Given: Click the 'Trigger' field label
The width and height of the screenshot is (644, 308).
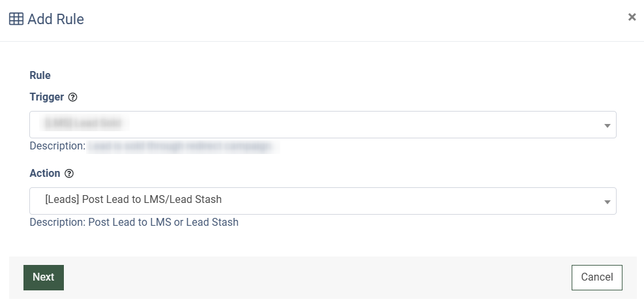Looking at the screenshot, I should coord(47,97).
